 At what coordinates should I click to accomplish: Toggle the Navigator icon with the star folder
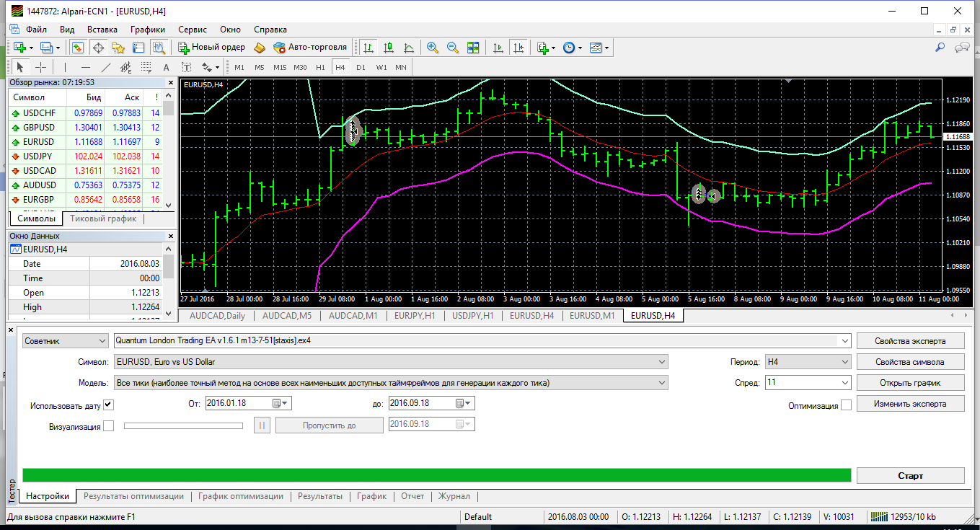(118, 48)
